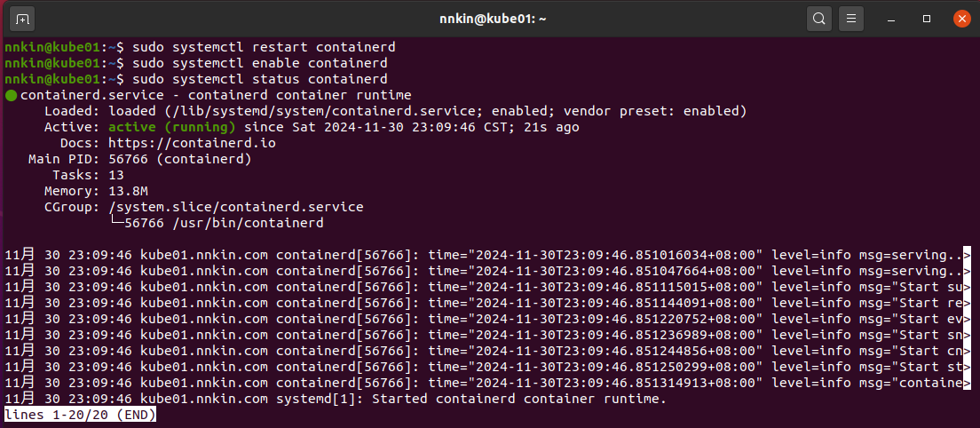Click the "Started containerd container runtime." log line
Screen dimensions: 980x428
[518, 399]
